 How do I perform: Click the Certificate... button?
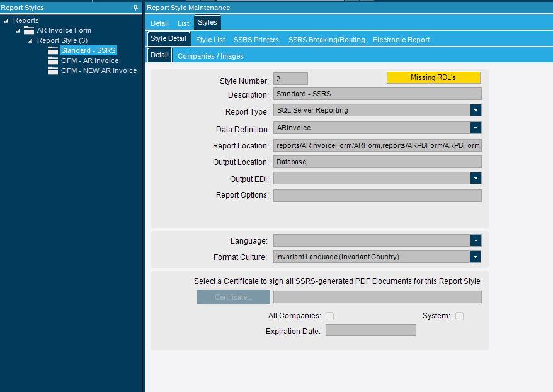233,297
